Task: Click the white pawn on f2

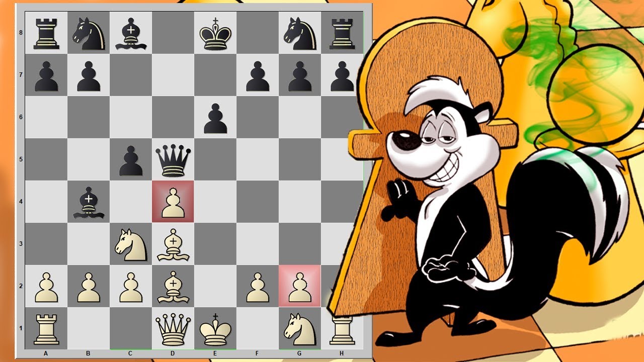Action: (258, 287)
